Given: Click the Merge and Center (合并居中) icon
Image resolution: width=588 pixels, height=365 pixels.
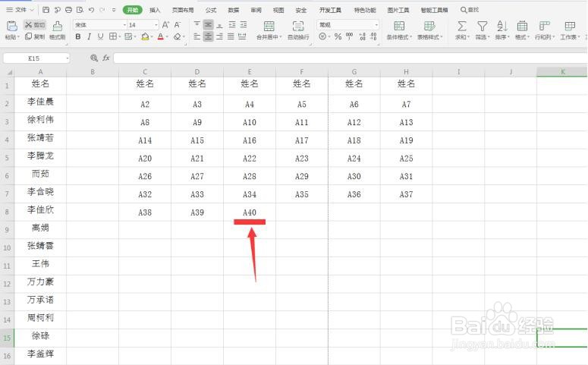Looking at the screenshot, I should pos(269,27).
